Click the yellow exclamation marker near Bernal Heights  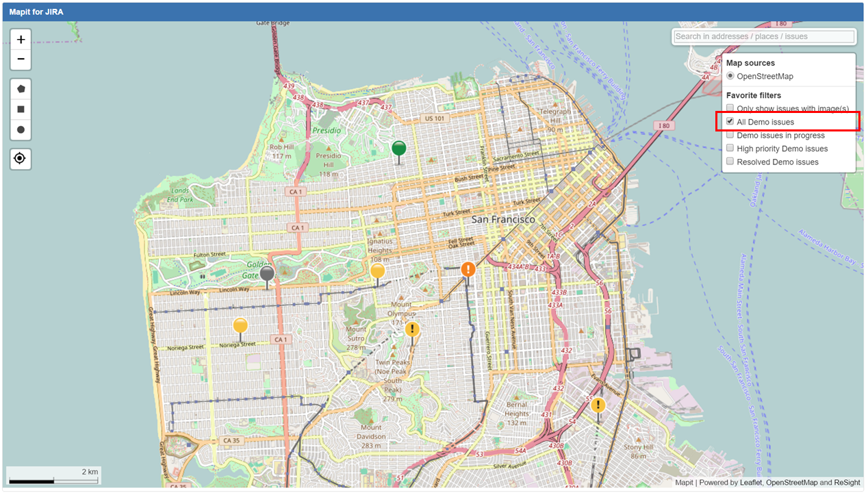[598, 405]
